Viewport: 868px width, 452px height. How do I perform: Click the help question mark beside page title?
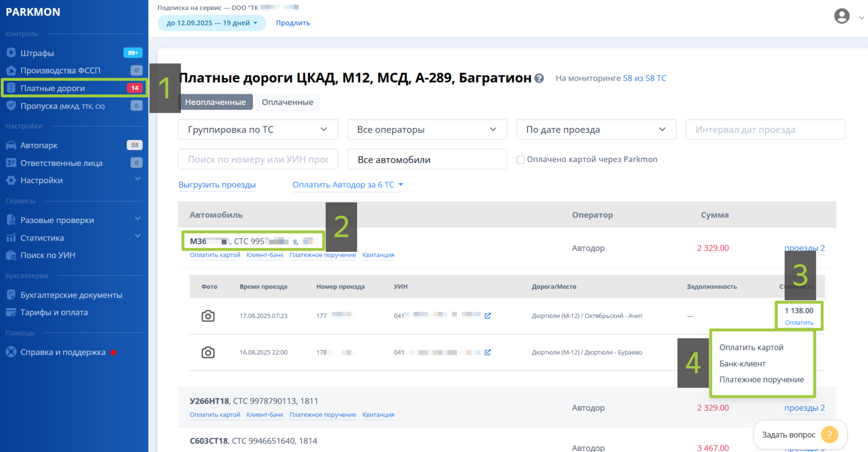click(539, 78)
